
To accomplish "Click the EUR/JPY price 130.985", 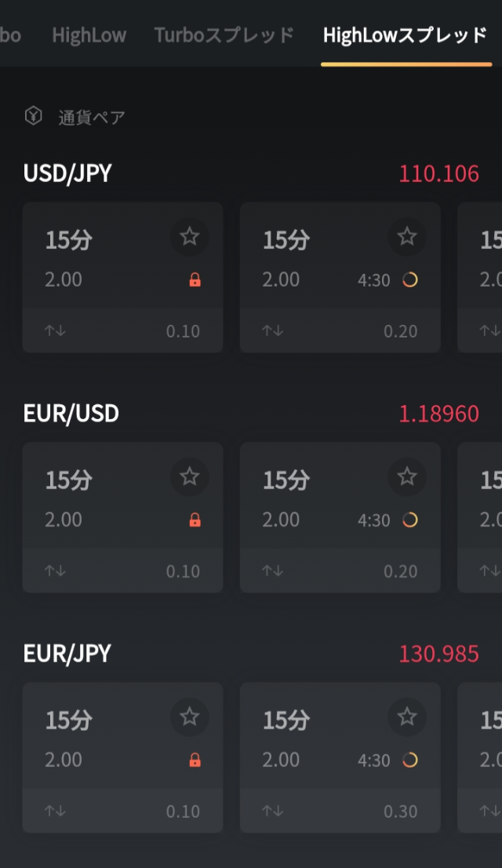I will click(439, 654).
